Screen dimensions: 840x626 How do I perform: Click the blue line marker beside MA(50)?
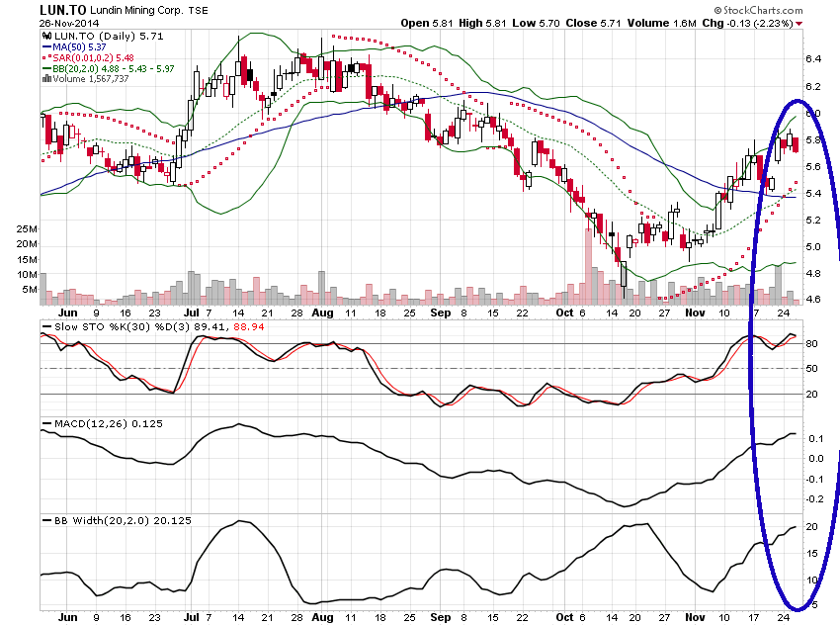pyautogui.click(x=46, y=47)
